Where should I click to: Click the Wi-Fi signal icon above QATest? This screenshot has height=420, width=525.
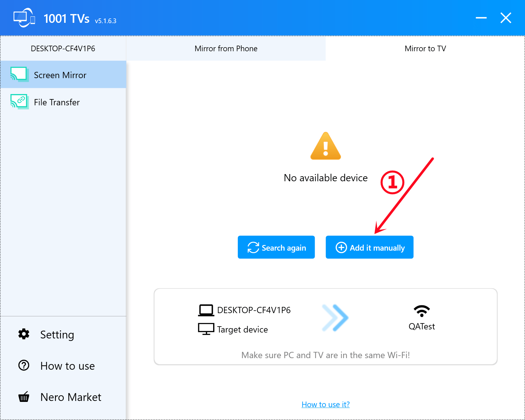(422, 311)
